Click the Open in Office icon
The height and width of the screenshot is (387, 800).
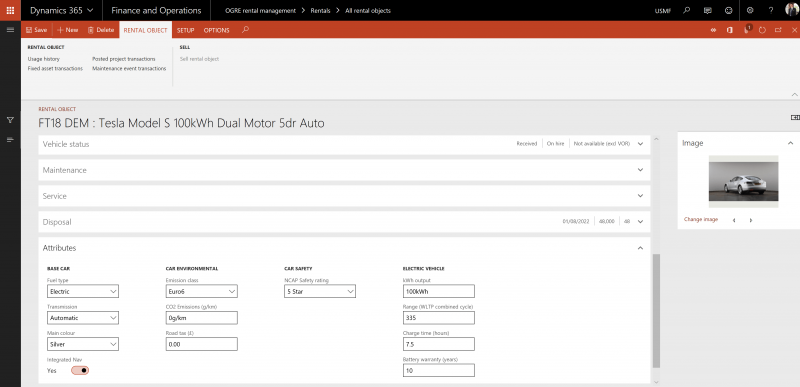coord(730,30)
